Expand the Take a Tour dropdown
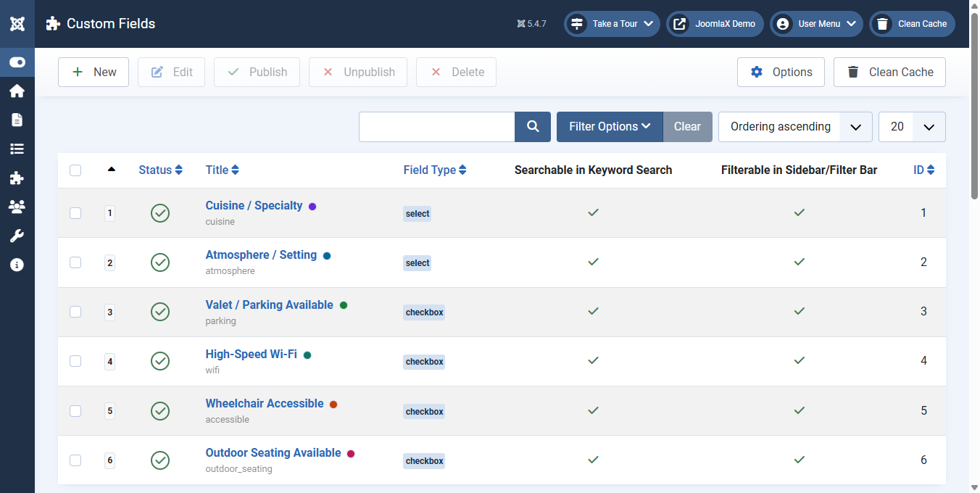The image size is (980, 493). point(612,24)
